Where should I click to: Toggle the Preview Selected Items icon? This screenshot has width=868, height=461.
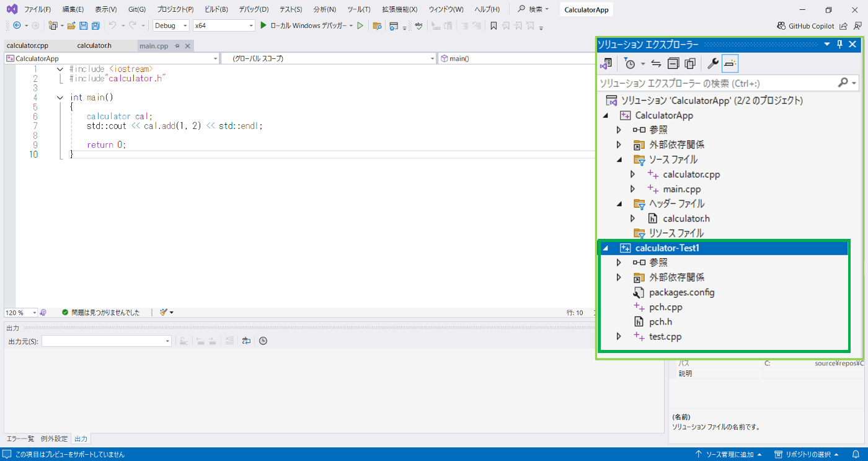point(730,63)
